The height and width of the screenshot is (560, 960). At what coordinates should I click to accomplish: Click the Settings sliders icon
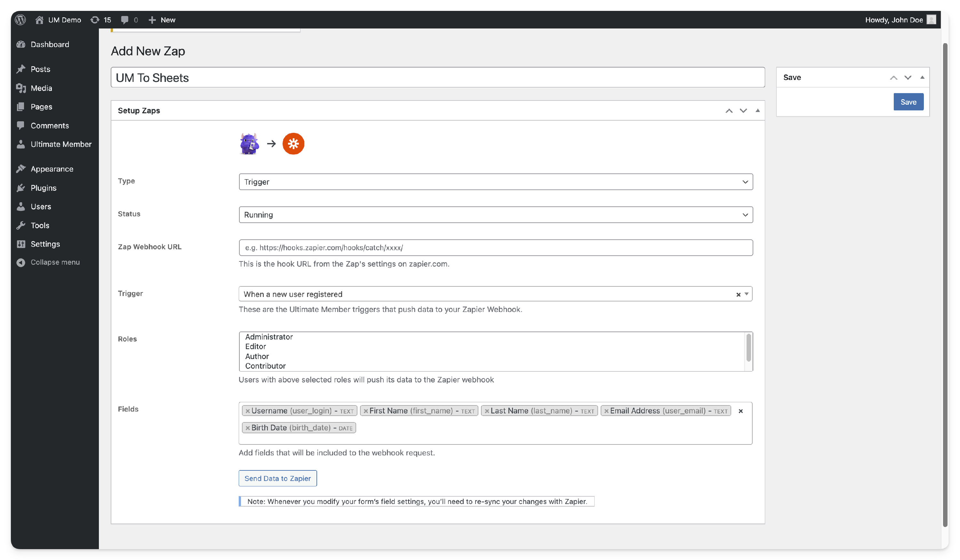[21, 244]
